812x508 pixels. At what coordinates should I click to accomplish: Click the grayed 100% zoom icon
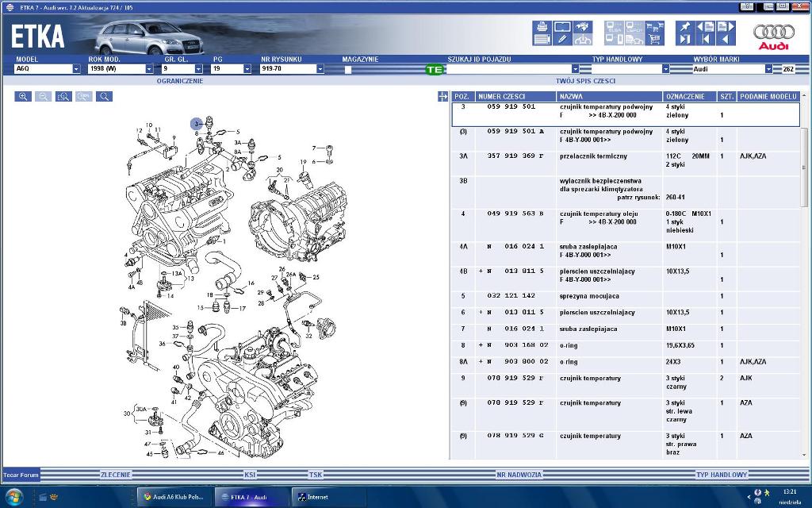click(x=84, y=96)
